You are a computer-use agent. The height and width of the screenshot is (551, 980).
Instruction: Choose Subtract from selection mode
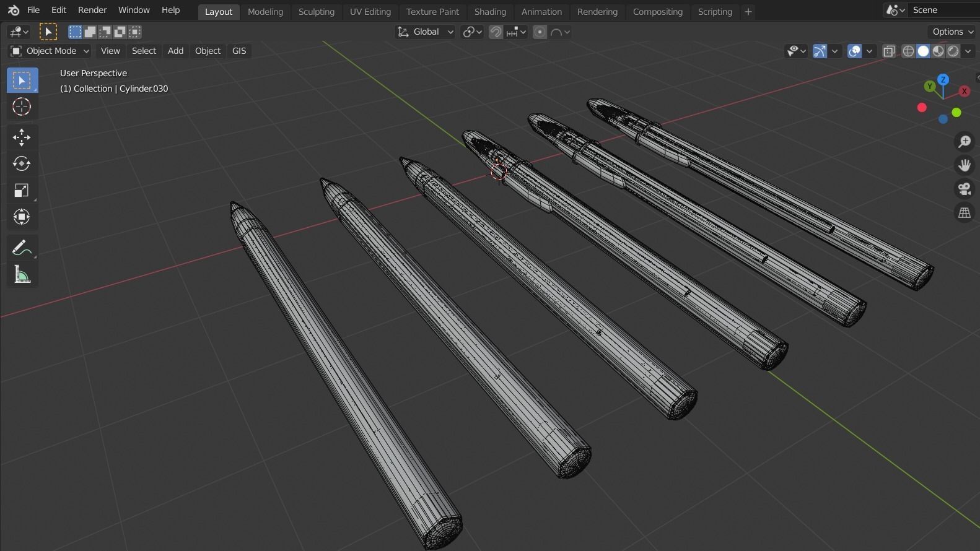(x=105, y=32)
